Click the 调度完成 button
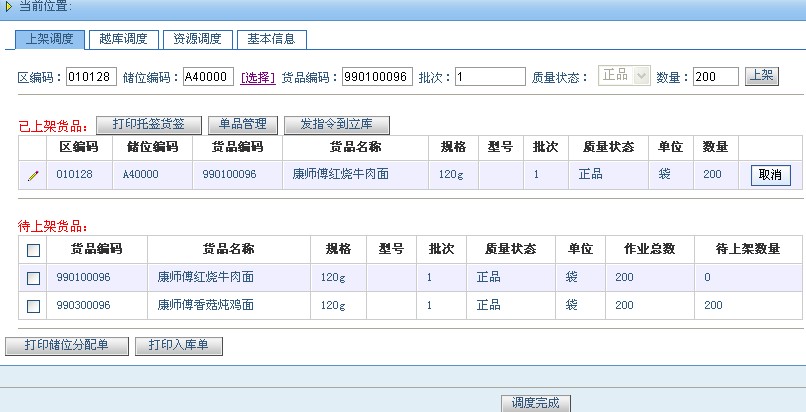The height and width of the screenshot is (412, 806). [x=536, y=403]
